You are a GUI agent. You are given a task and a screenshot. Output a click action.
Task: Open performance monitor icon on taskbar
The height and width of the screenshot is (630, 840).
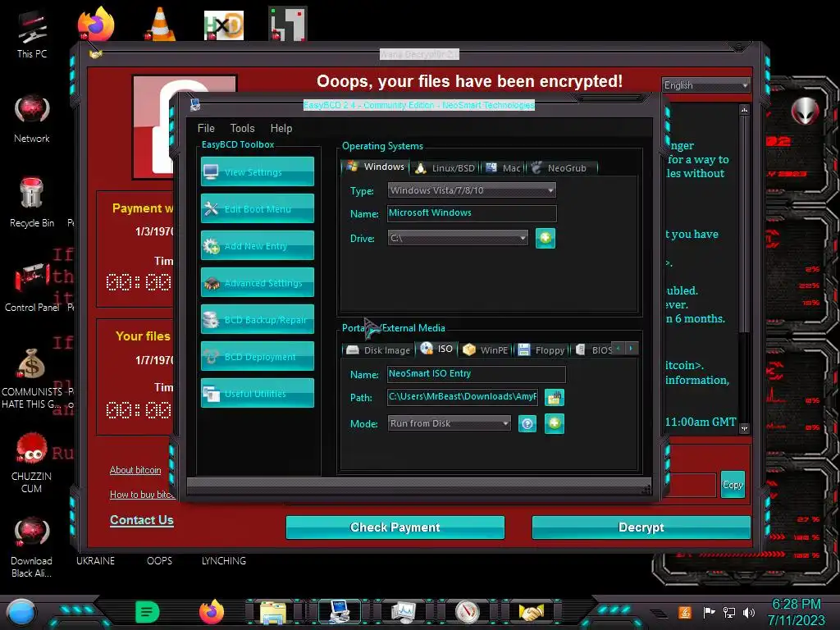[403, 612]
